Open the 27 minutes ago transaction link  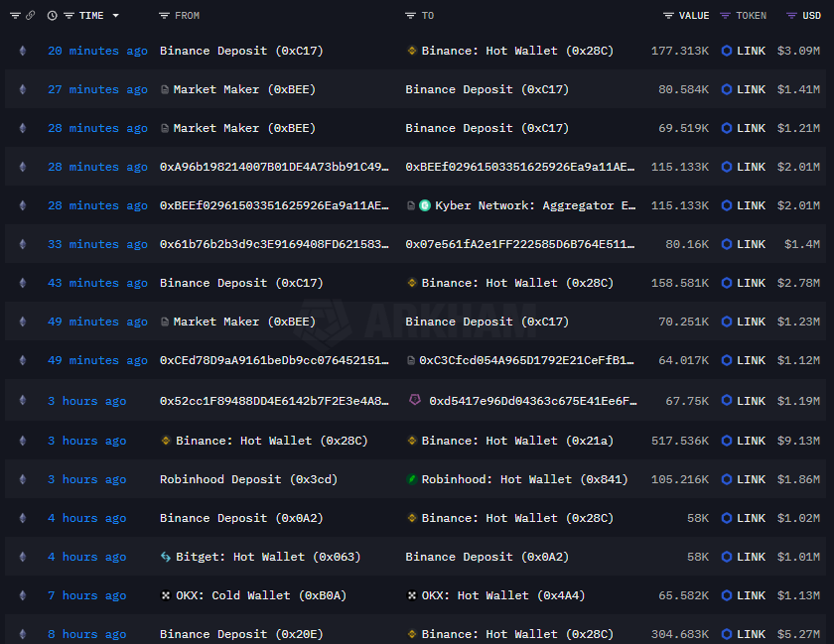tap(98, 89)
